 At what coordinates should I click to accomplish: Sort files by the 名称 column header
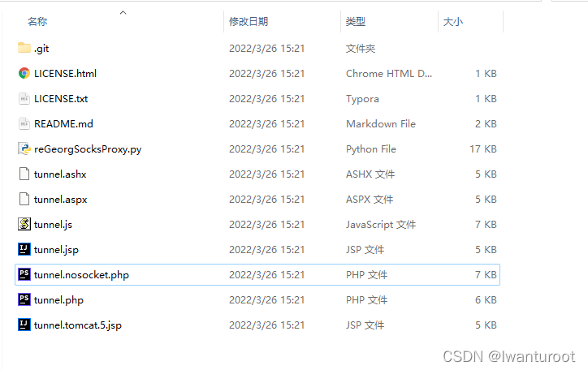pyautogui.click(x=37, y=22)
